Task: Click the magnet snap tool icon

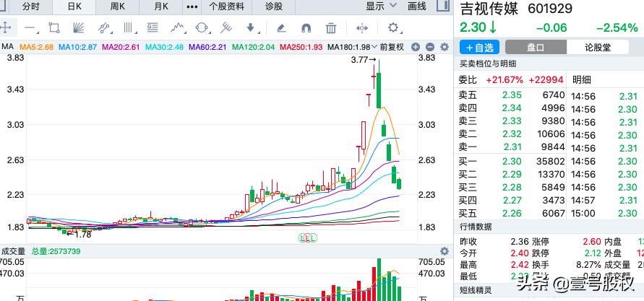Action: tap(306, 29)
